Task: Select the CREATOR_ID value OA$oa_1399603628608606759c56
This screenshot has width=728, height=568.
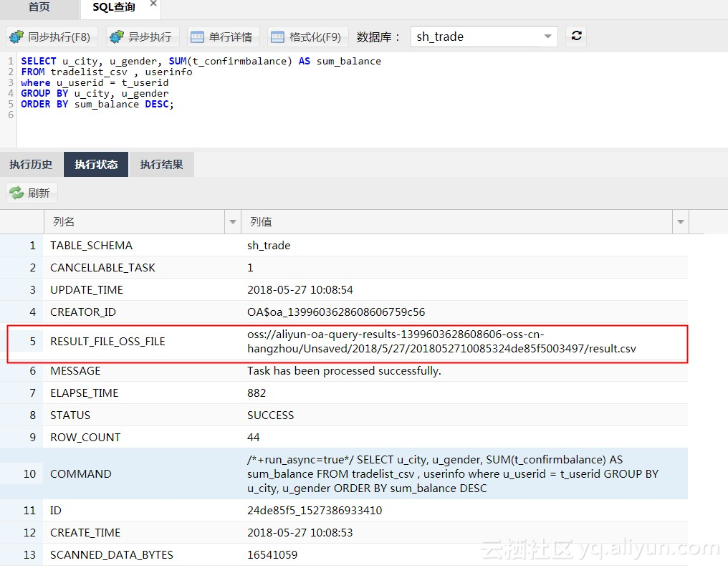Action: click(336, 312)
